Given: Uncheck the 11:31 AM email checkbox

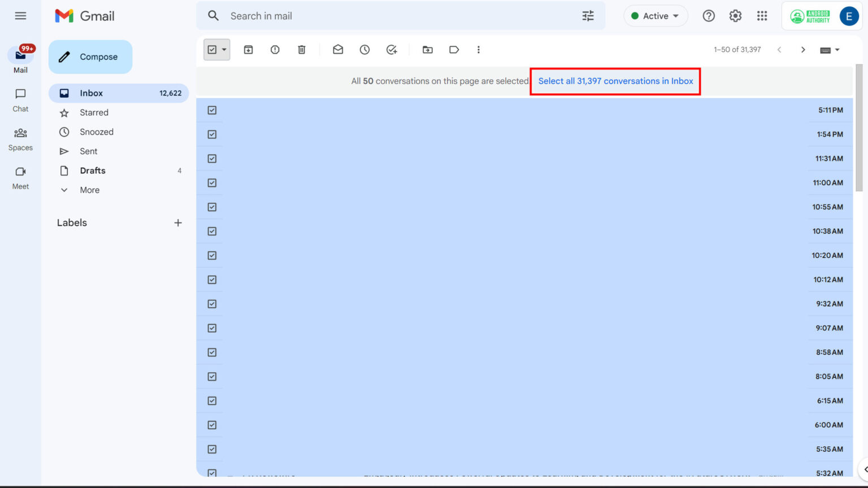Looking at the screenshot, I should click(x=212, y=159).
